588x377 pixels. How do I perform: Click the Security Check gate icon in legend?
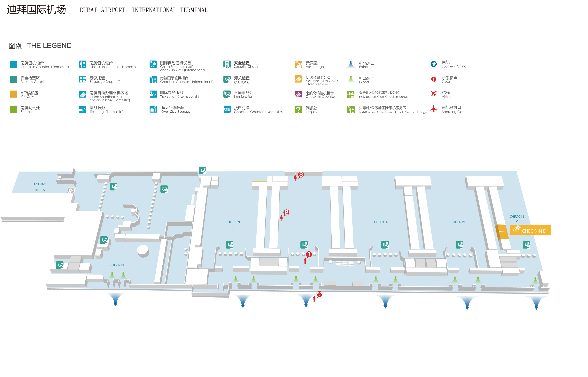click(227, 64)
